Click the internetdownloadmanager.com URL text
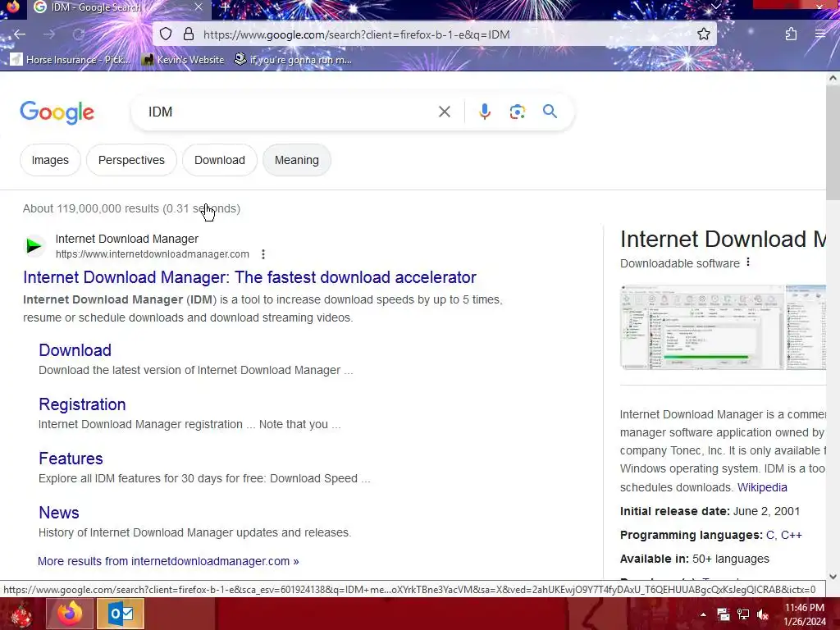This screenshot has height=630, width=840. coord(152,254)
